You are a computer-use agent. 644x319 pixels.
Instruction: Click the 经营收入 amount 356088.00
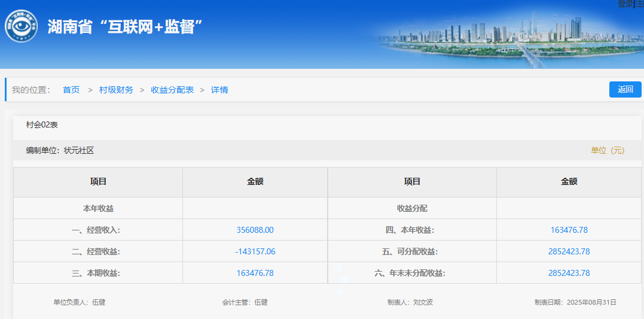(x=255, y=230)
